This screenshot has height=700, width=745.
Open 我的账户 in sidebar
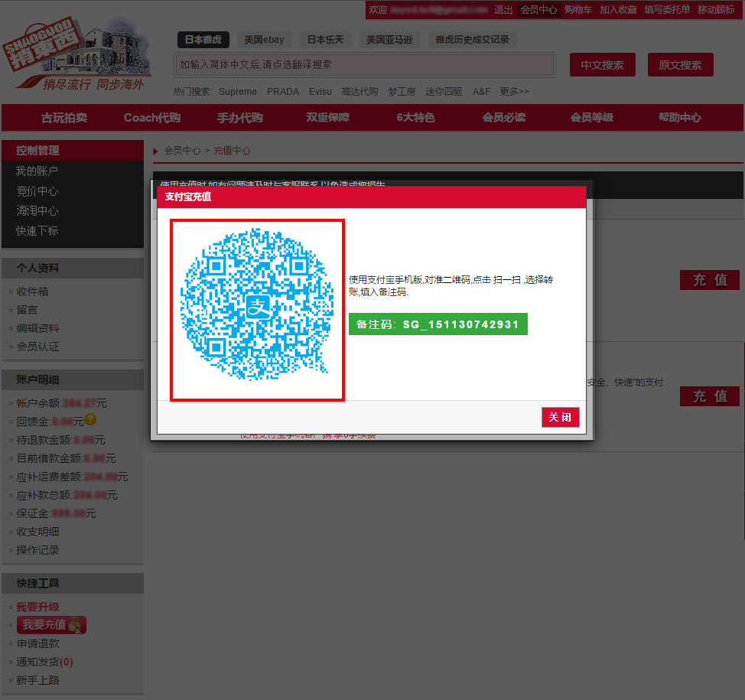[37, 171]
